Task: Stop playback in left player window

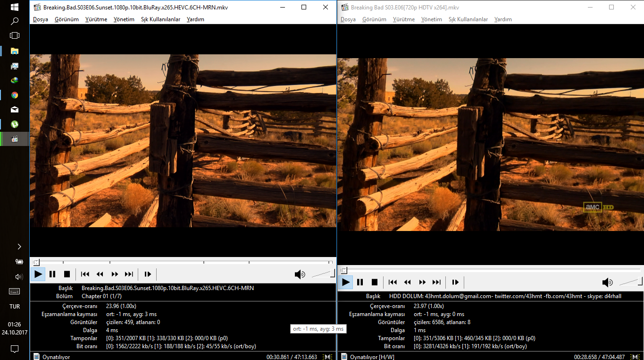Action: coord(67,274)
